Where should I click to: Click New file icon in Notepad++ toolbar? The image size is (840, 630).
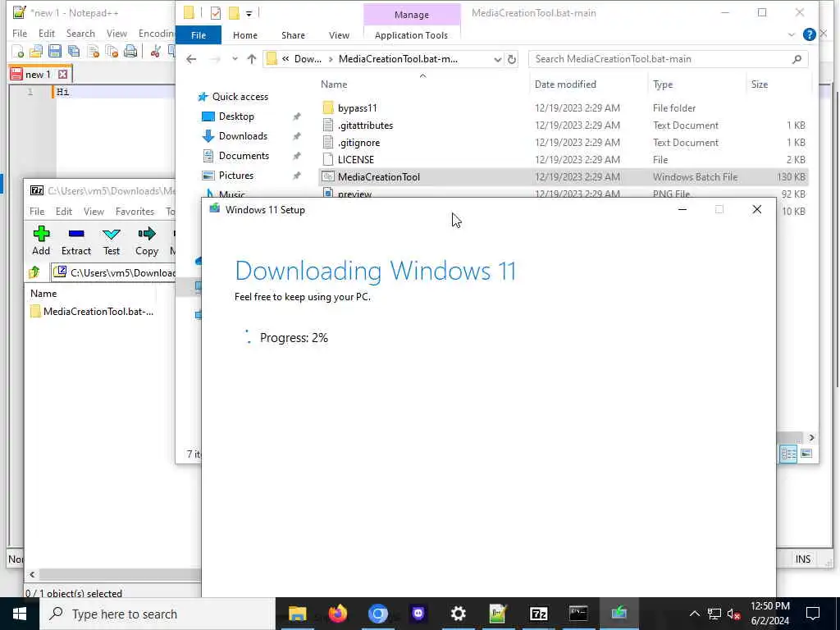click(18, 52)
